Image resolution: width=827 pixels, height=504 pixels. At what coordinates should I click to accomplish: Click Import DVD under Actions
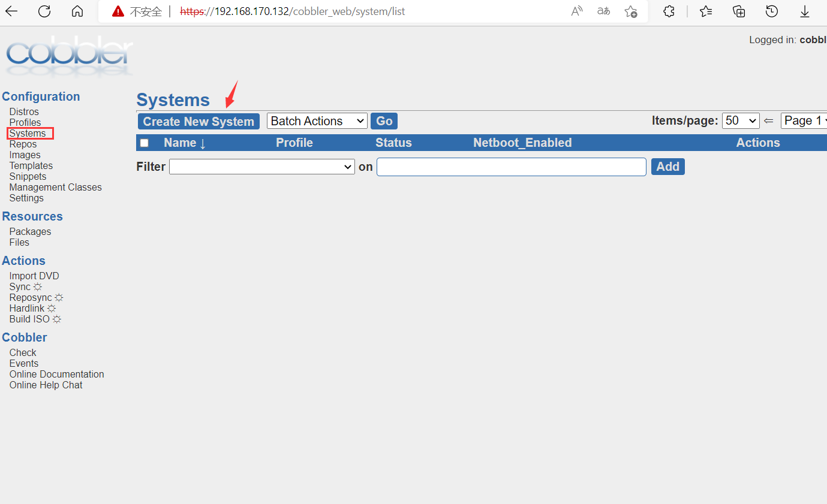click(34, 276)
